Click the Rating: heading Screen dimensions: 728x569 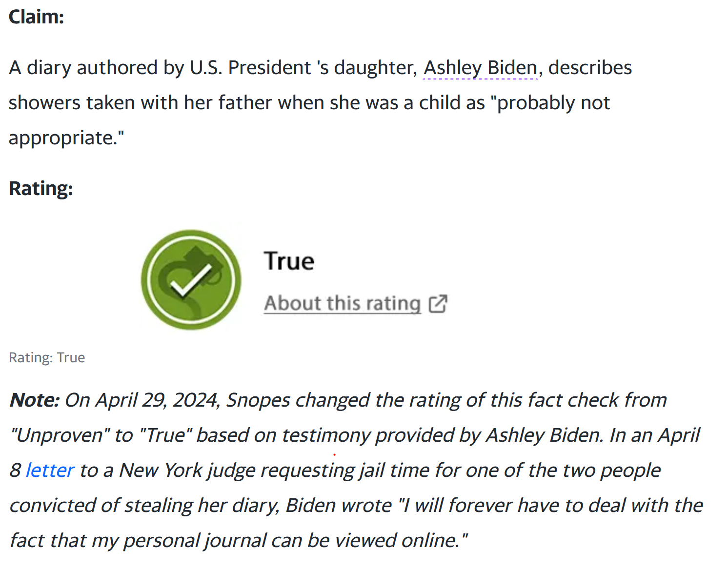pyautogui.click(x=41, y=188)
